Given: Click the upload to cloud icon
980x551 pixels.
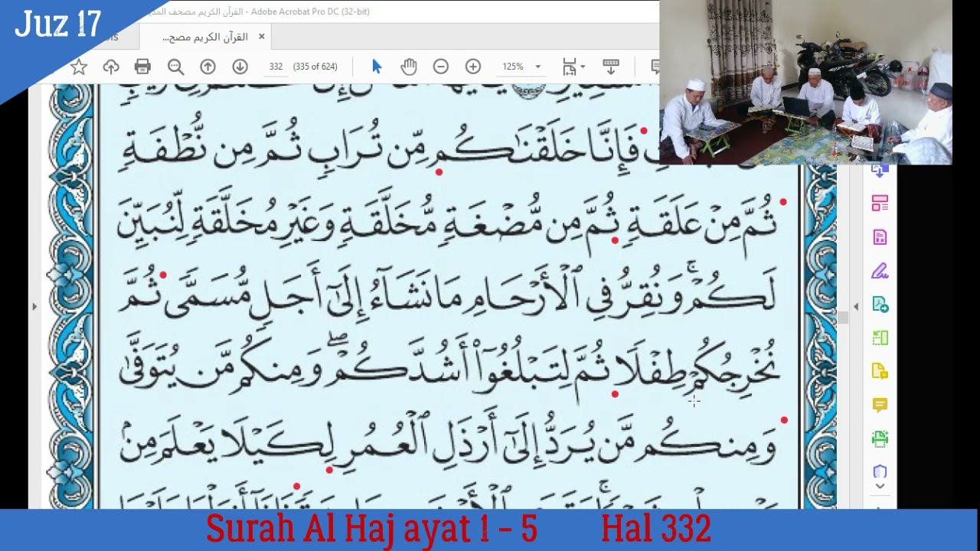Looking at the screenshot, I should pyautogui.click(x=111, y=67).
